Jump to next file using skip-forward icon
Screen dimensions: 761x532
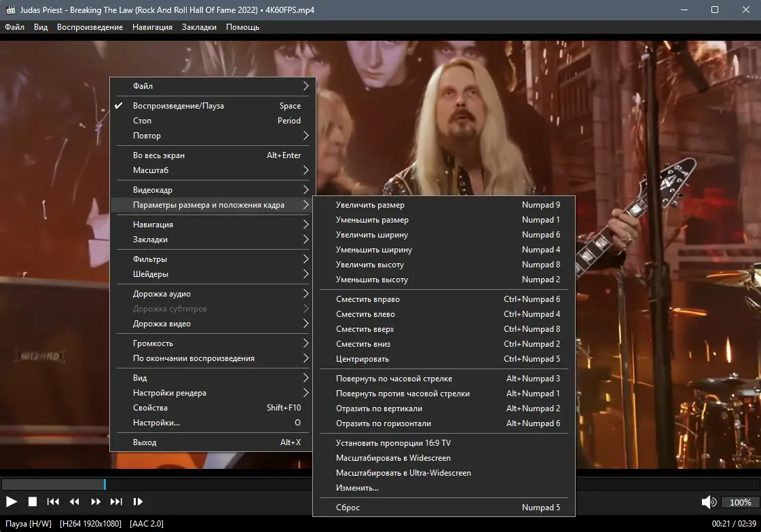115,501
